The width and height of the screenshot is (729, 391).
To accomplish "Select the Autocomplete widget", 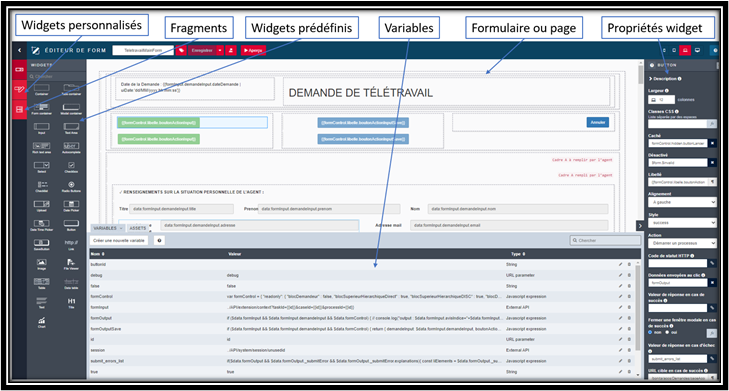I will click(x=71, y=148).
